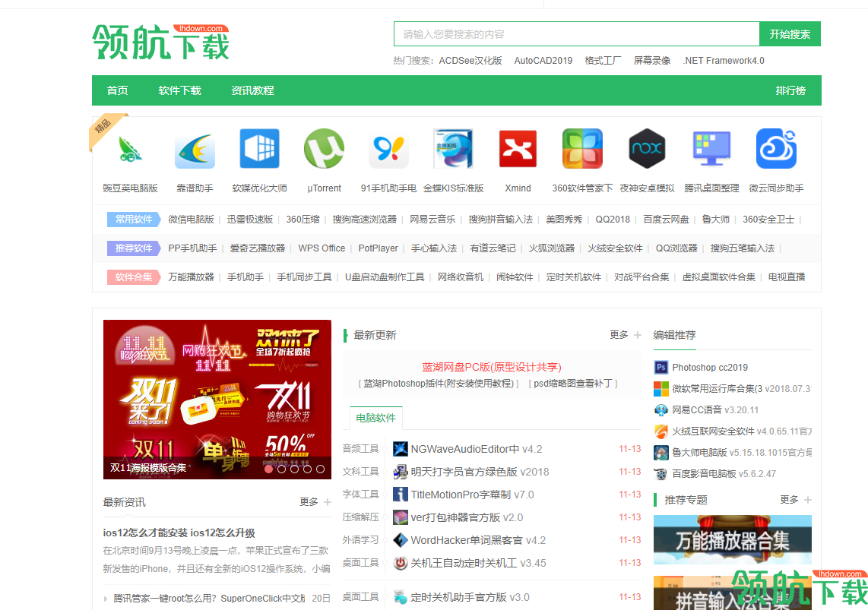Select the fifth banner carousel dot
This screenshot has height=610, width=868.
[x=320, y=469]
